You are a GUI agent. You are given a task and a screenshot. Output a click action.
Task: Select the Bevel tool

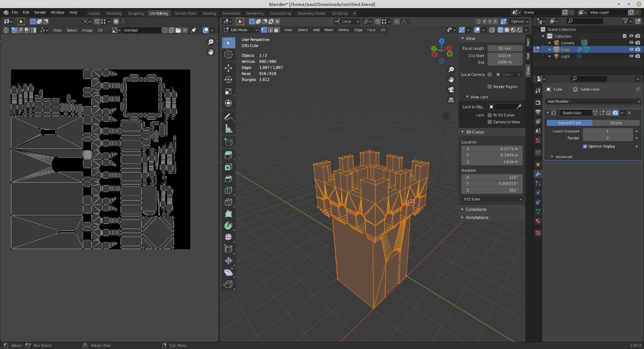(228, 178)
